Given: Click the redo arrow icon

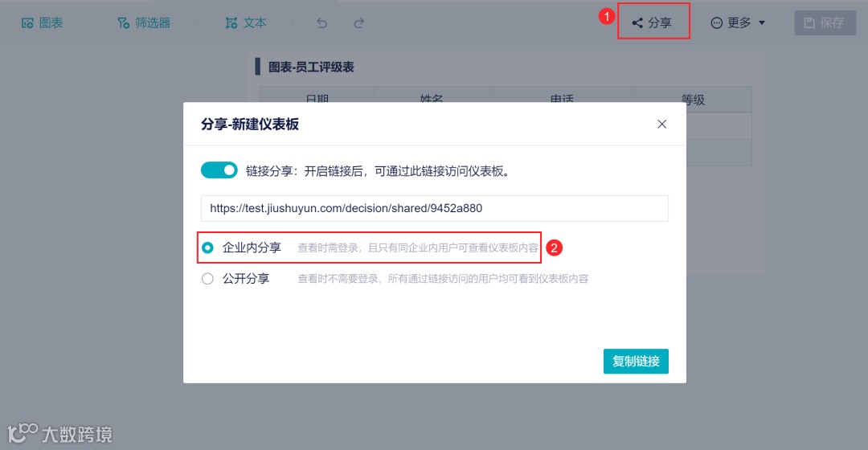Looking at the screenshot, I should [x=358, y=22].
